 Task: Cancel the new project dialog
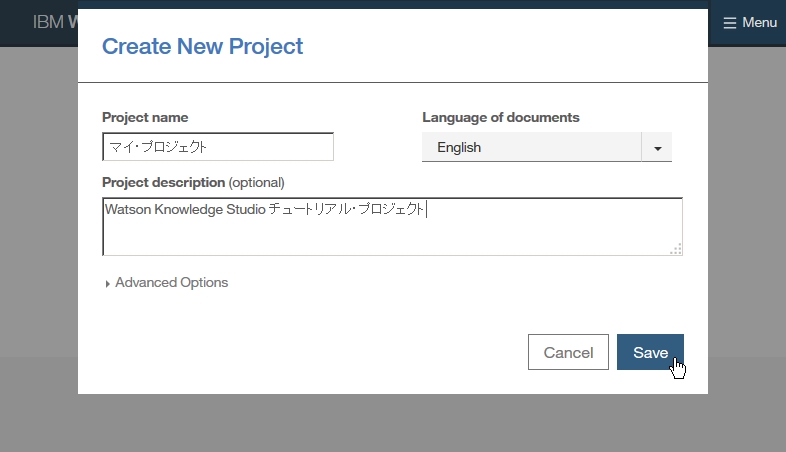568,352
